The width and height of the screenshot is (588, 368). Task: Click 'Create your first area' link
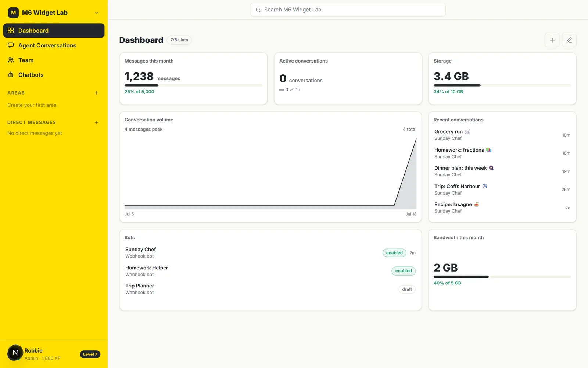point(32,105)
